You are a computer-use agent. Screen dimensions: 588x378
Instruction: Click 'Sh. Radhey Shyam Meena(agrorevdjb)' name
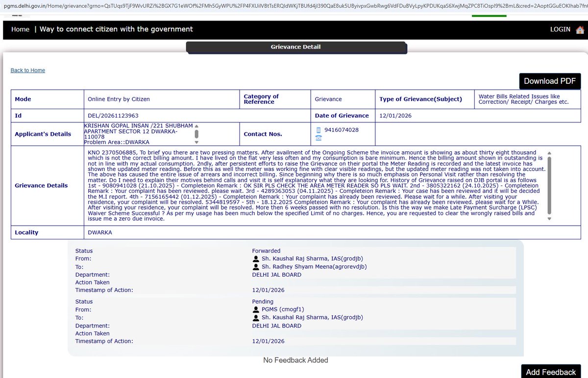(x=314, y=267)
